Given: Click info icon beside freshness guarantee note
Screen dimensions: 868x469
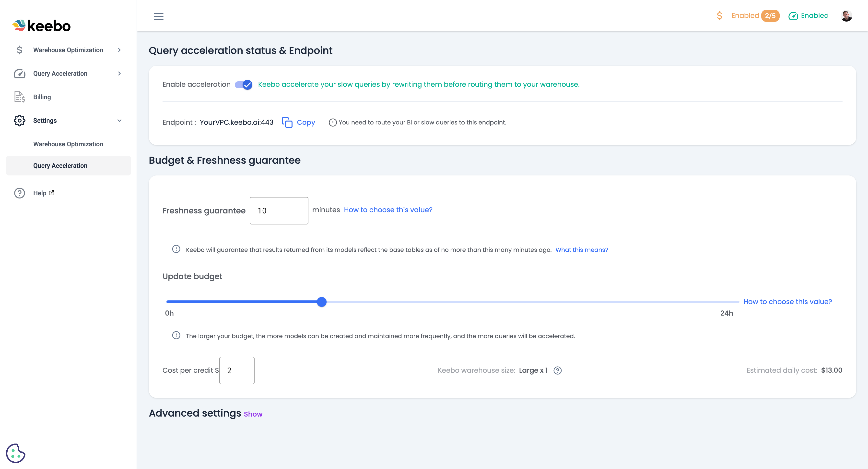Looking at the screenshot, I should tap(176, 249).
